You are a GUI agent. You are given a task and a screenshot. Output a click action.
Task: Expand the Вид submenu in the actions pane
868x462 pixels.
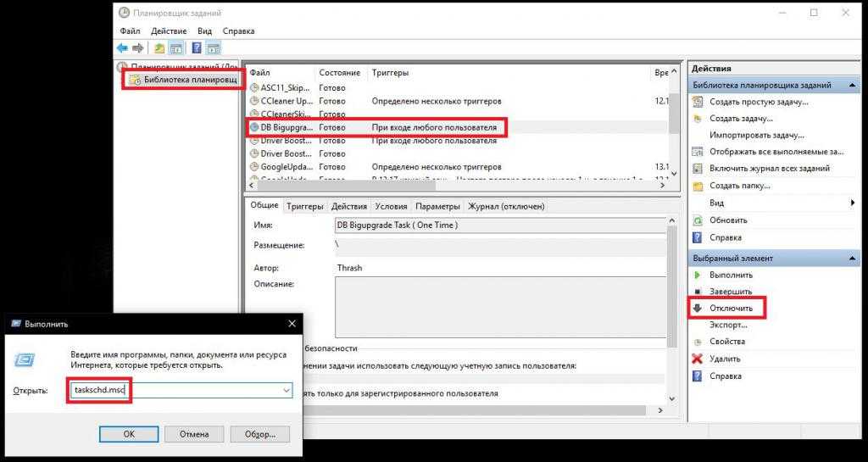(x=852, y=203)
